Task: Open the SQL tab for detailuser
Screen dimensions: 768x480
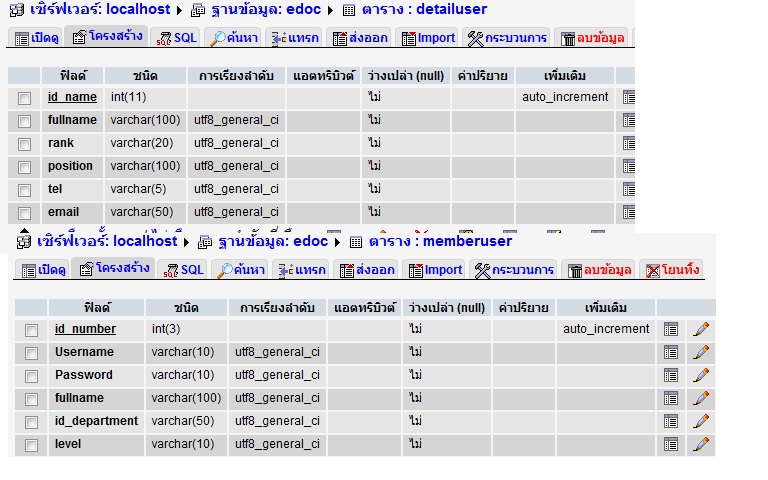Action: [177, 38]
